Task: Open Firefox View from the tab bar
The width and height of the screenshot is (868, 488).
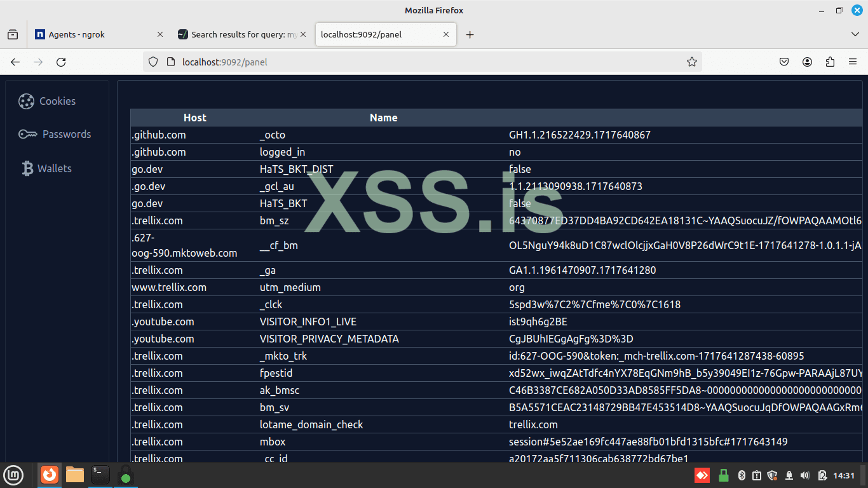Action: point(13,34)
